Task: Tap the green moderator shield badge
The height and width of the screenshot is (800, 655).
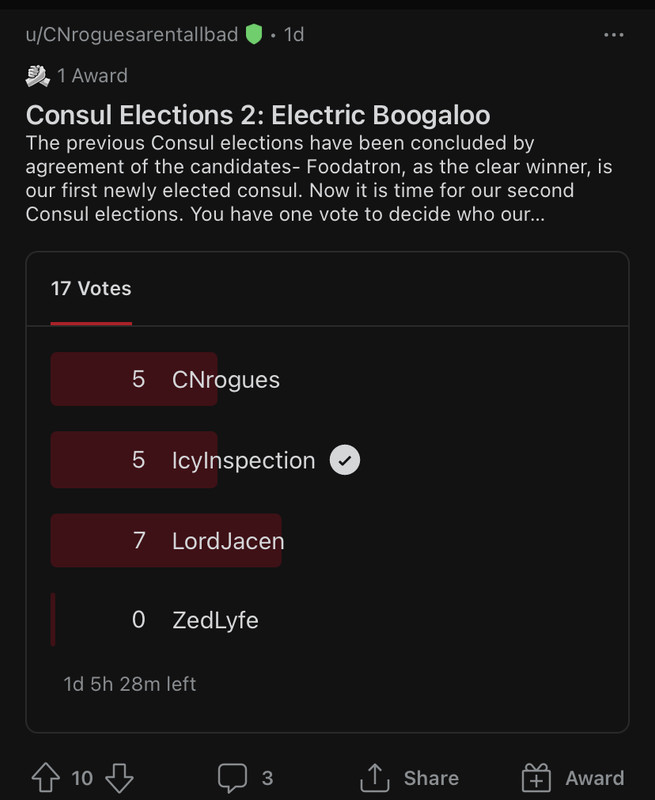Action: tap(254, 34)
